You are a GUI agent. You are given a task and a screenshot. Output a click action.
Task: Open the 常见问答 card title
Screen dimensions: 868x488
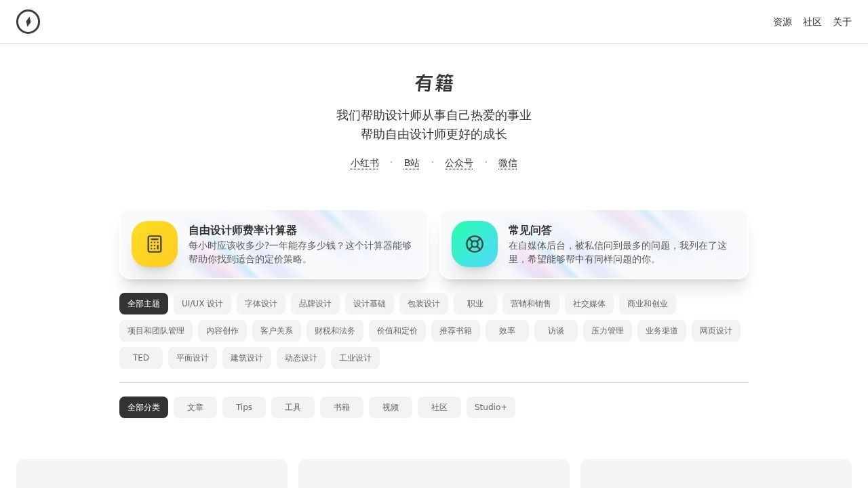pos(530,230)
